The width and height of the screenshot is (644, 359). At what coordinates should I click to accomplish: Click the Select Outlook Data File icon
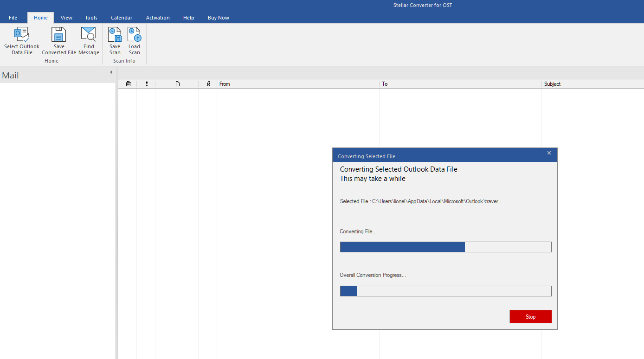(x=22, y=35)
